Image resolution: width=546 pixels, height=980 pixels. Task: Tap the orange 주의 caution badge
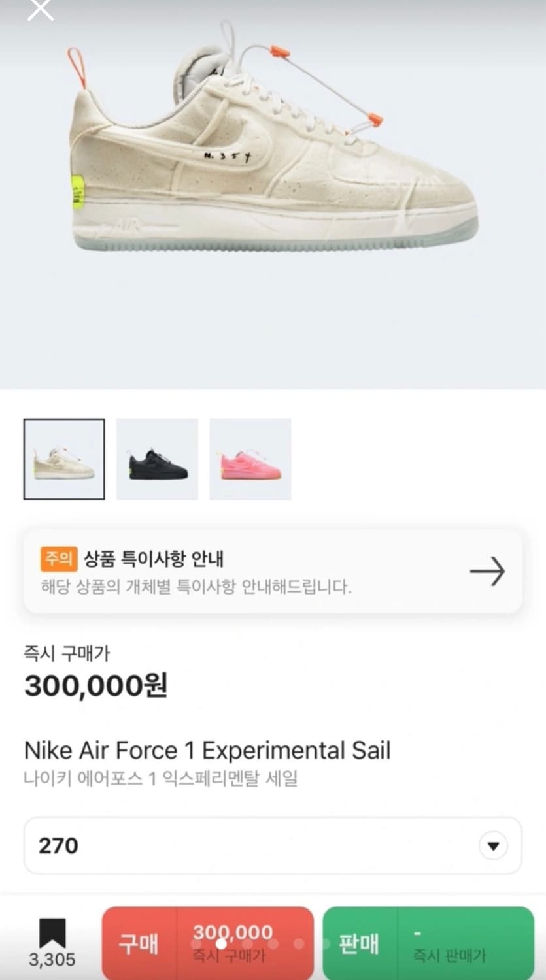click(x=59, y=559)
